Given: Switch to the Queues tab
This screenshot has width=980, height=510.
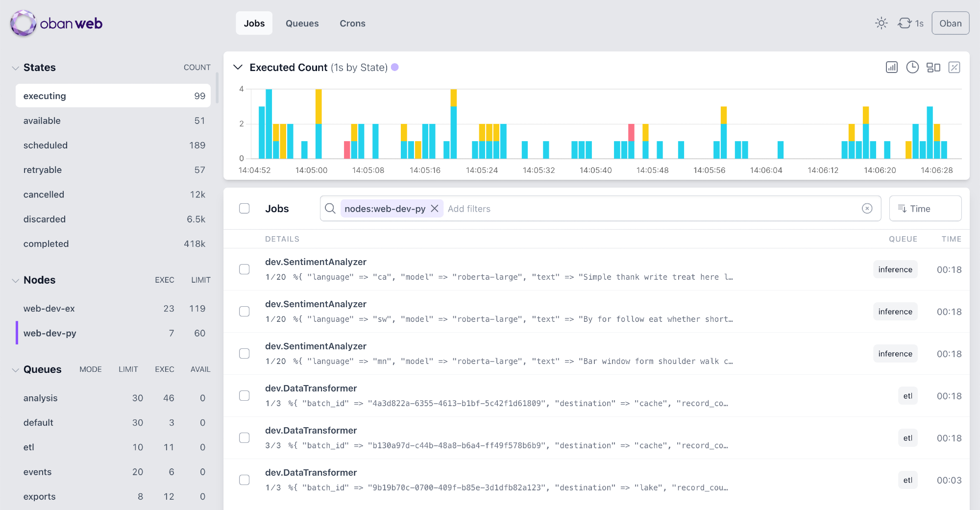Looking at the screenshot, I should tap(302, 23).
